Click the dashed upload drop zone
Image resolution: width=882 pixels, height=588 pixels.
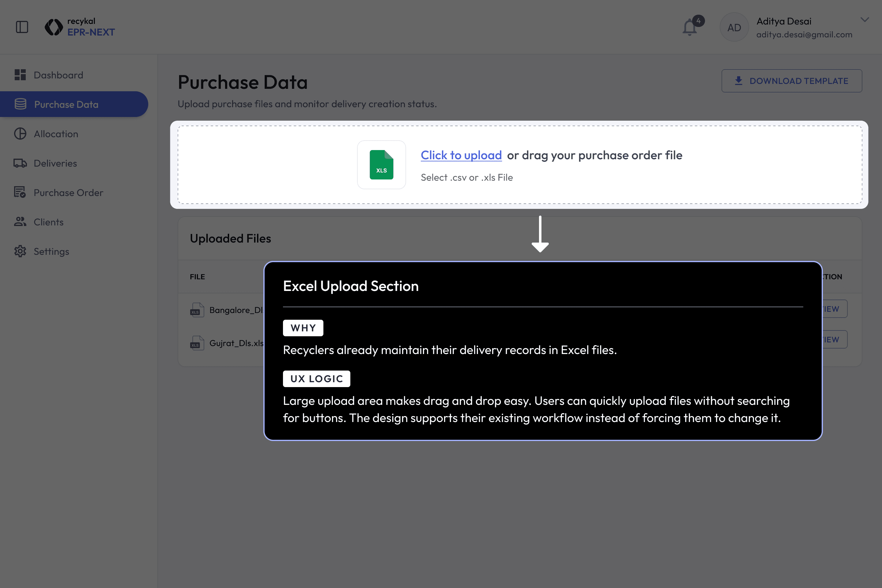click(262, 165)
